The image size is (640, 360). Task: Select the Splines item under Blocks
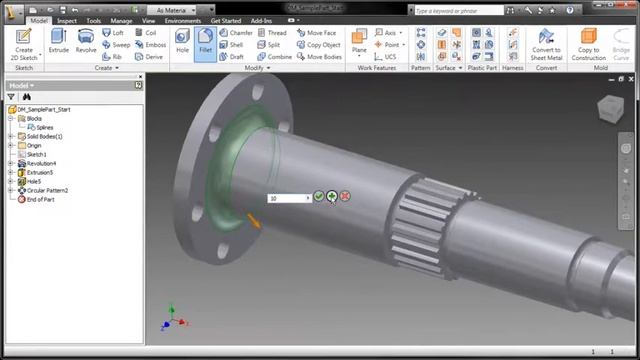(x=40, y=127)
